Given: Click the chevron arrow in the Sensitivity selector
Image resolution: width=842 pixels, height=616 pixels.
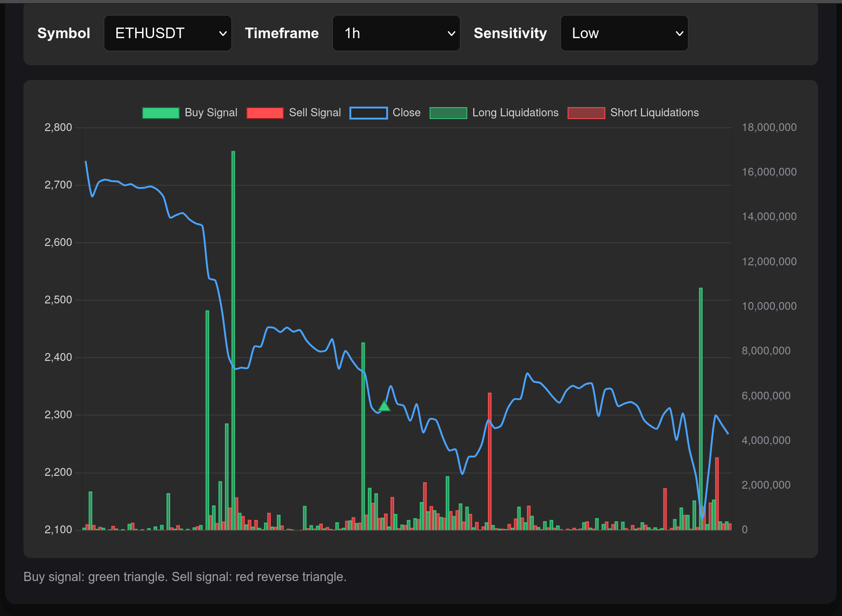Looking at the screenshot, I should coord(679,34).
